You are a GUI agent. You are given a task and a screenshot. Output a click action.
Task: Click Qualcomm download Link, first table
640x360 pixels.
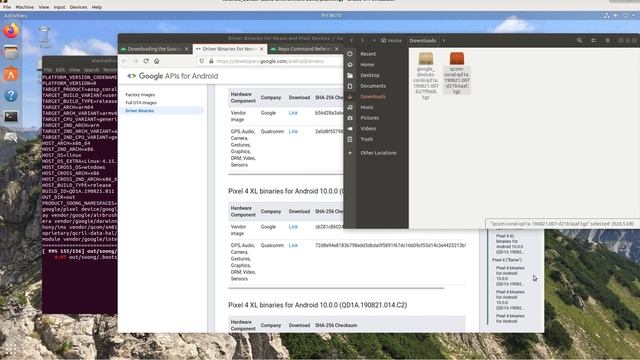[293, 131]
